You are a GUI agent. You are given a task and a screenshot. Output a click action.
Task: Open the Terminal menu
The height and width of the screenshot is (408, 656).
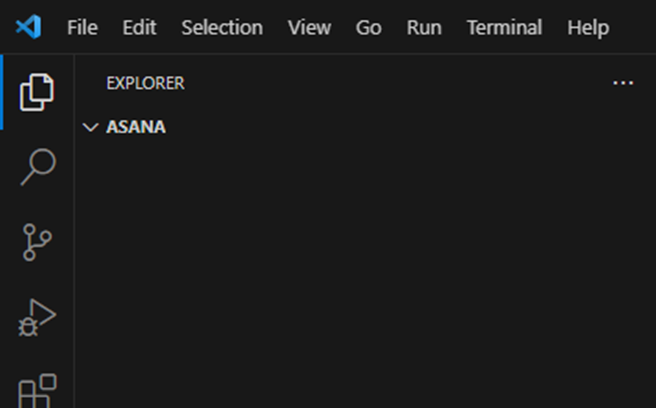504,27
